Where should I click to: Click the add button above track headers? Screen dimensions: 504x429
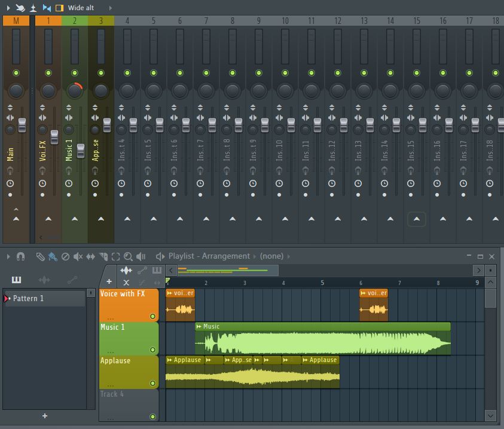(x=109, y=281)
